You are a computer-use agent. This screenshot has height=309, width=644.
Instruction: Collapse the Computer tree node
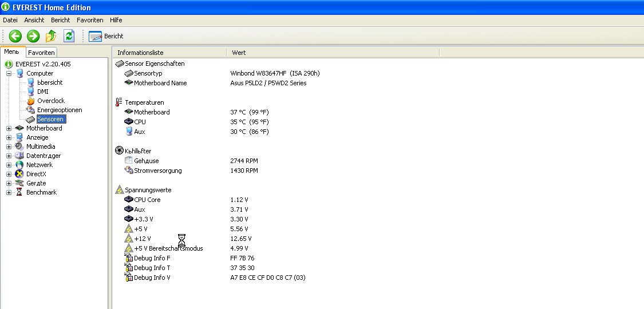coord(9,73)
